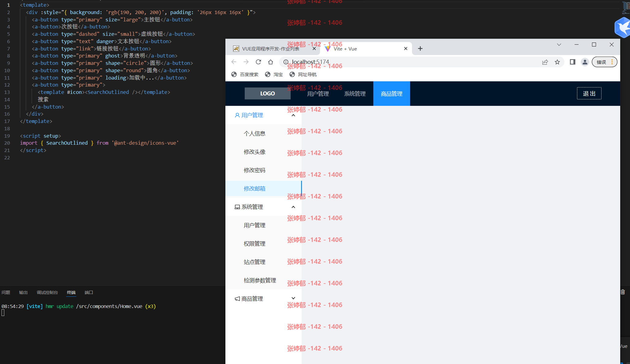Open 修改密码 menu item
This screenshot has width=630, height=364.
[263, 170]
